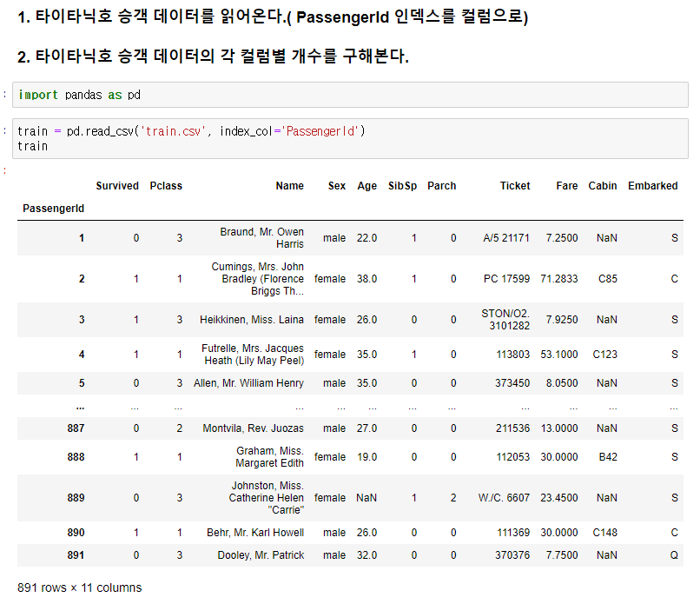This screenshot has width=700, height=604.
Task: Click fare value '7.2500'
Action: 562,238
